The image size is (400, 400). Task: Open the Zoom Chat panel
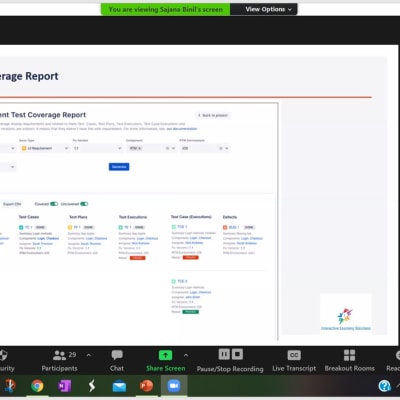coord(117,361)
